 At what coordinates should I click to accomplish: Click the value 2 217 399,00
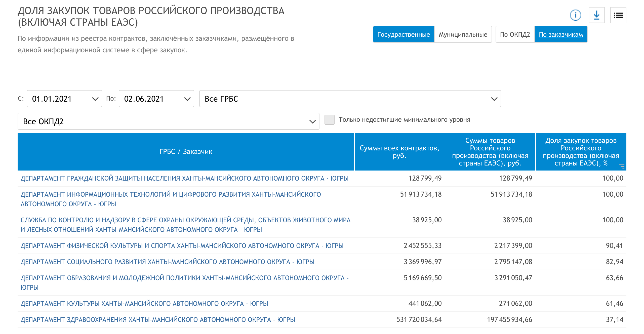click(513, 246)
